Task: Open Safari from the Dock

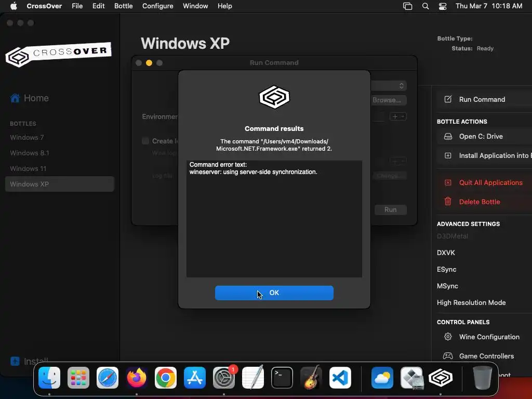Action: point(108,378)
